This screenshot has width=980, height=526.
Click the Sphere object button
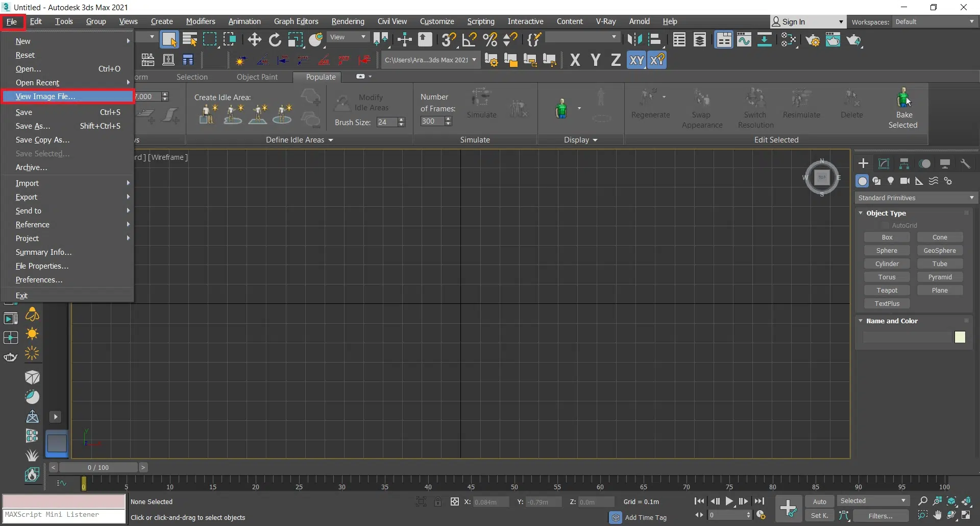[x=887, y=250]
